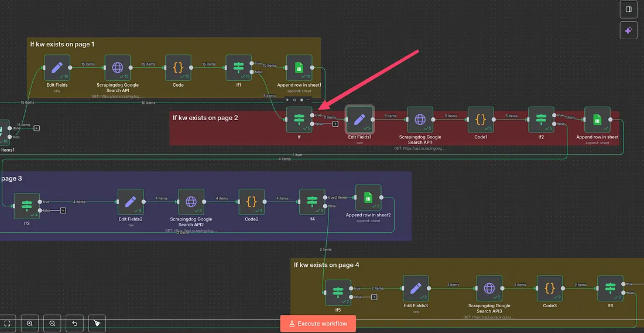The width and height of the screenshot is (644, 333).
Task: Click the Execute workflow button
Action: [317, 324]
